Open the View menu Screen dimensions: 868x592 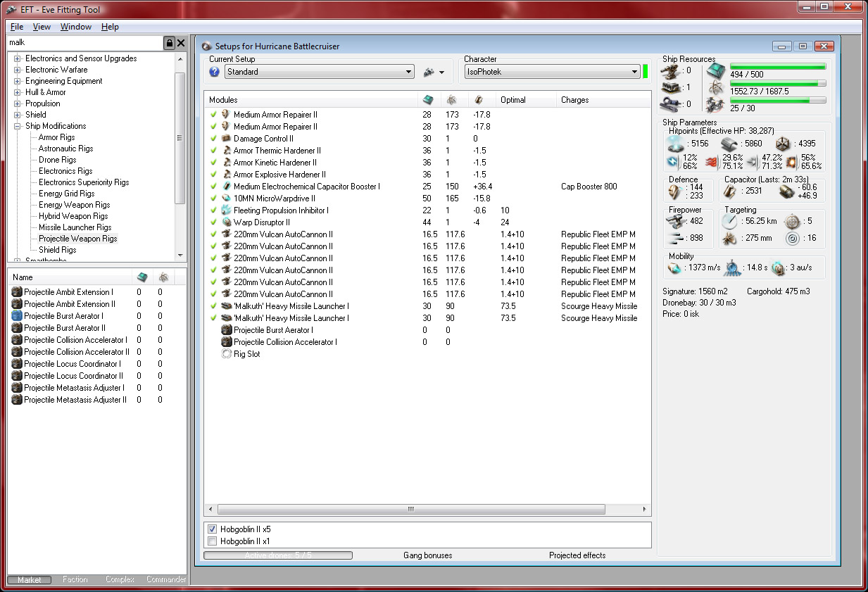click(42, 27)
